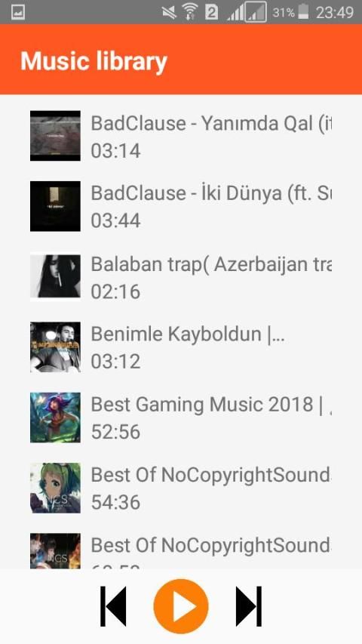This screenshot has height=644, width=362.
Task: Tap the orange play button
Action: (181, 606)
